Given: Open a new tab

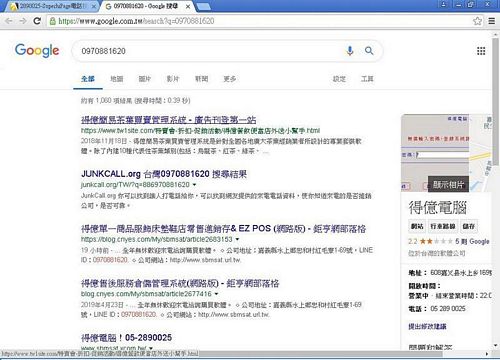Looking at the screenshot, I should pos(203,6).
